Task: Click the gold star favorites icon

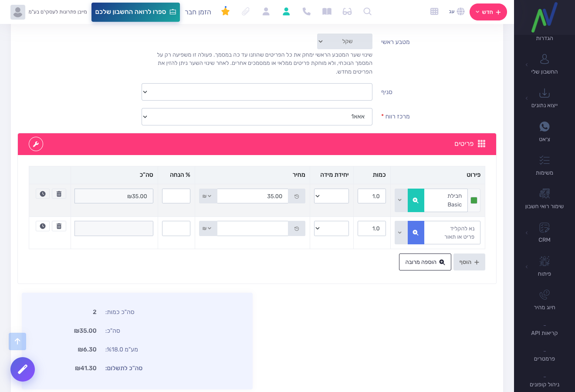Action: 225,11
